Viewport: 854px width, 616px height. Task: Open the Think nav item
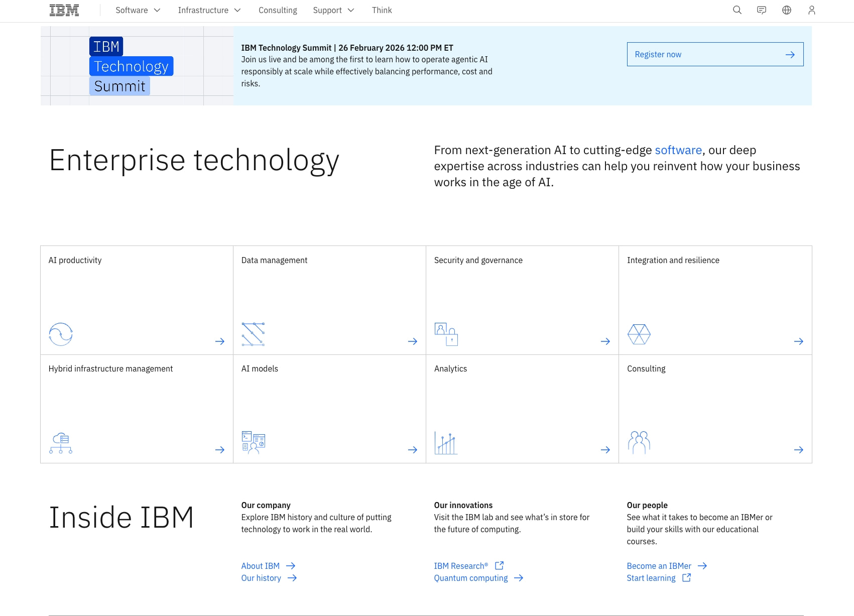click(x=382, y=10)
